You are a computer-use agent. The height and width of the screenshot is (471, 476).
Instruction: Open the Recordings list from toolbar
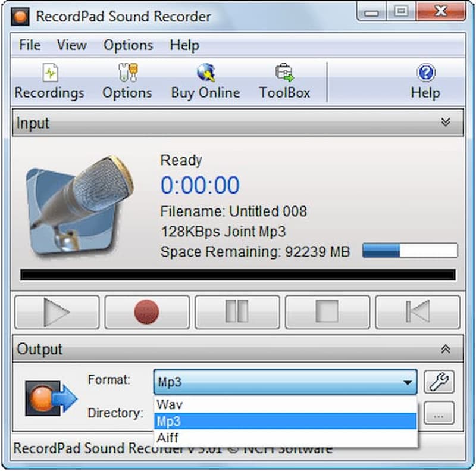click(49, 83)
